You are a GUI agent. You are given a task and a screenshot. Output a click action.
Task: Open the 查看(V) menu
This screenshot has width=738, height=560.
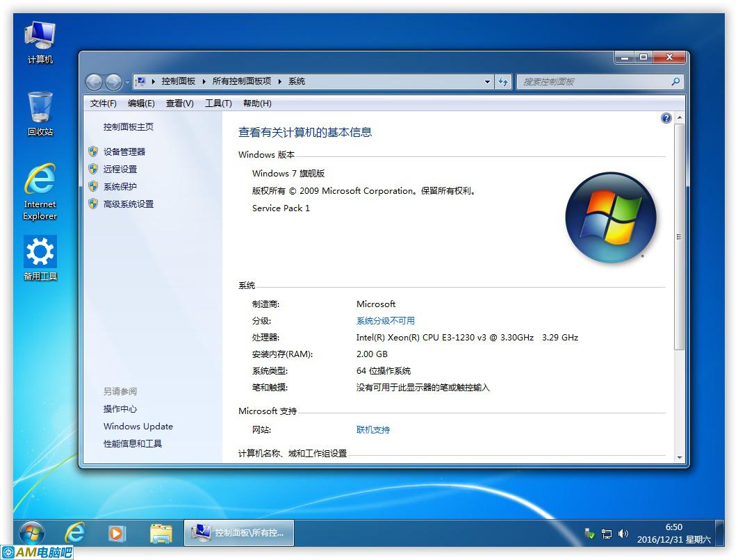180,103
